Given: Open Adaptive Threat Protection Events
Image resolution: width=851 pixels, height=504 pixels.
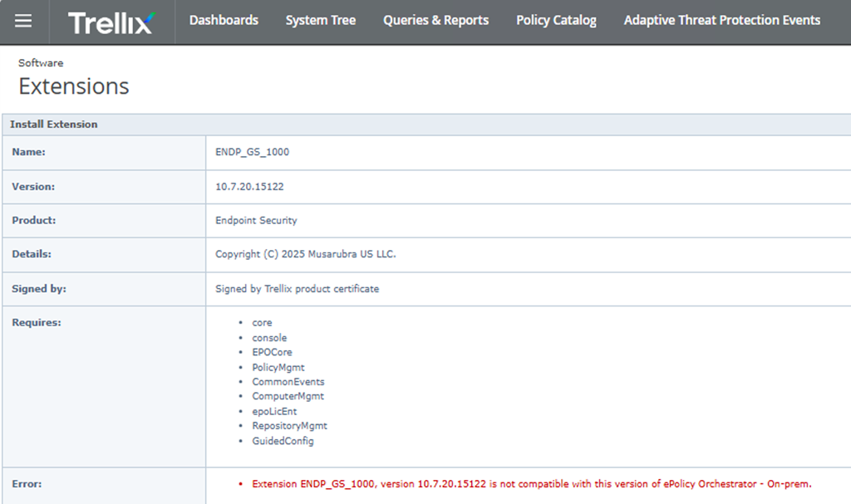Looking at the screenshot, I should 721,21.
